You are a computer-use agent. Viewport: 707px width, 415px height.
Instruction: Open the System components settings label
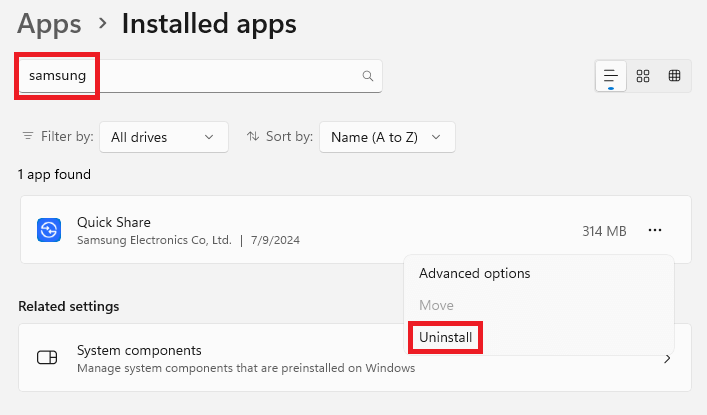[139, 350]
